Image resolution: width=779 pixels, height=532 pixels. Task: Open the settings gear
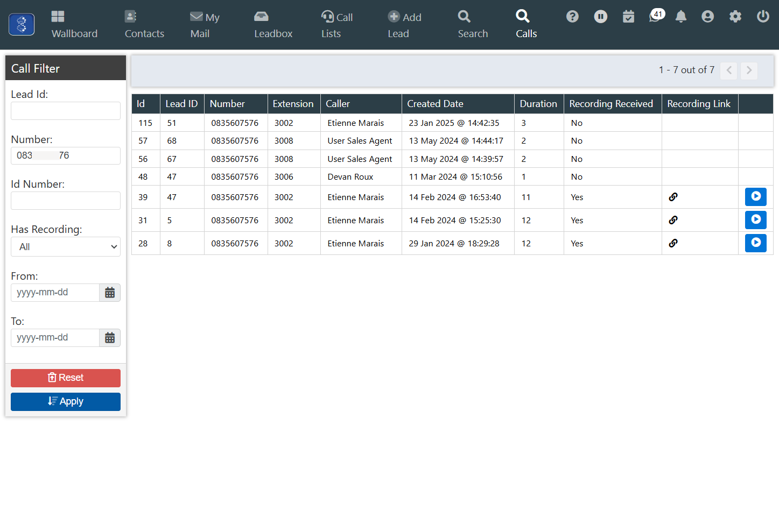pyautogui.click(x=735, y=17)
